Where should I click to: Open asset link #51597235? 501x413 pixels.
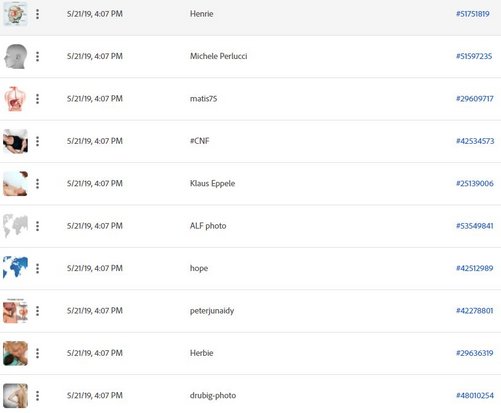[x=474, y=56]
